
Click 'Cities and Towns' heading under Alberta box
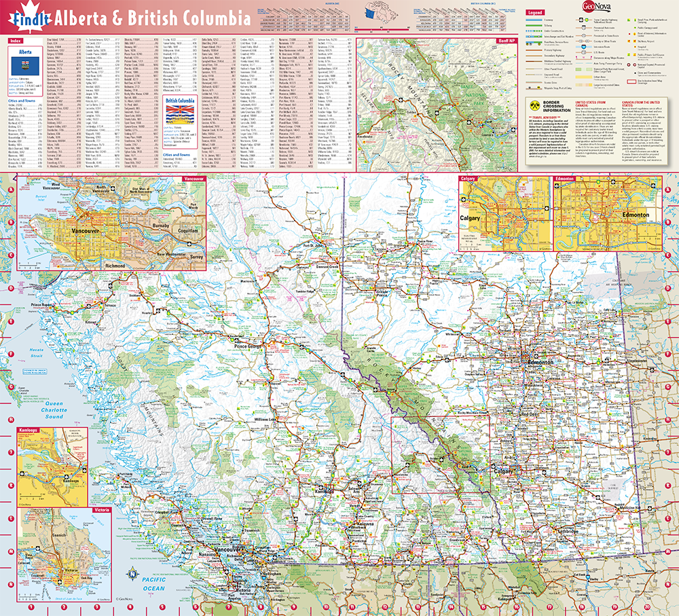[22, 101]
